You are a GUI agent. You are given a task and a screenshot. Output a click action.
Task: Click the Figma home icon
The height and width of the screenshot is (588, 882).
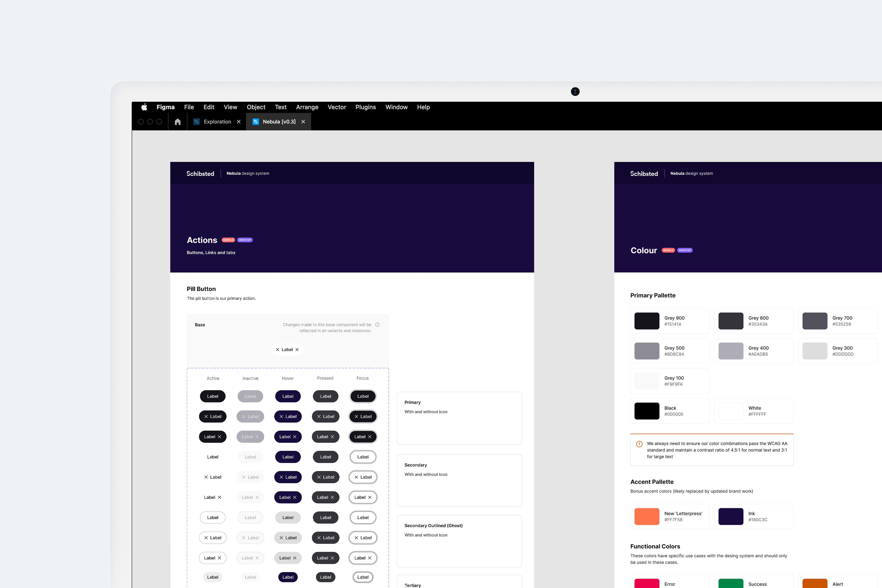[178, 122]
